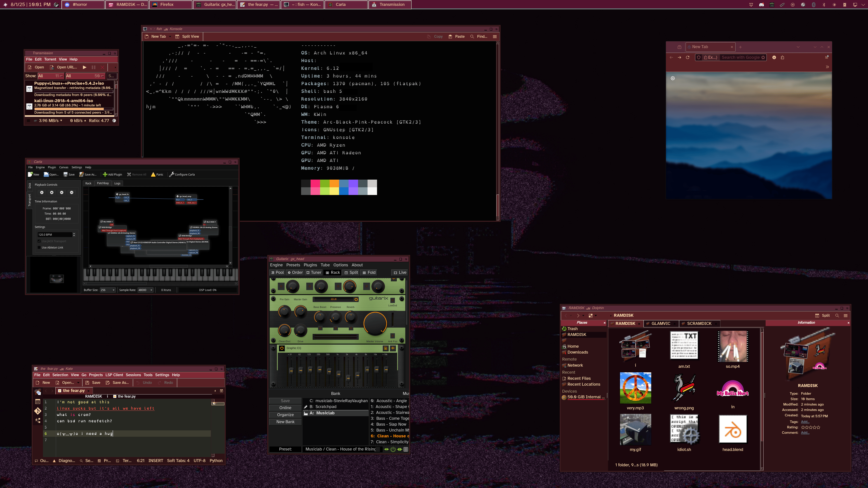868x488 pixels.
Task: Click Dolphin's search magnifier icon
Action: pyautogui.click(x=837, y=316)
